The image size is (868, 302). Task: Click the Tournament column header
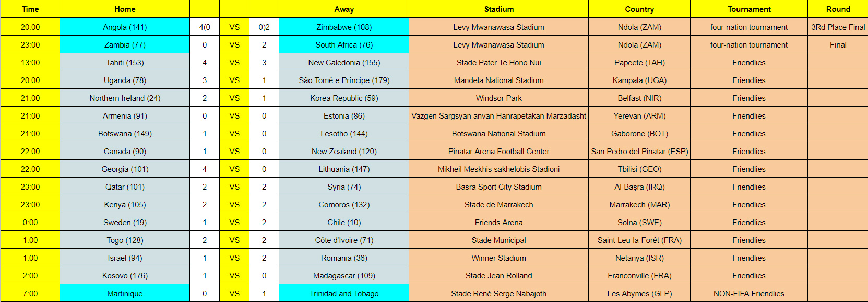click(749, 9)
